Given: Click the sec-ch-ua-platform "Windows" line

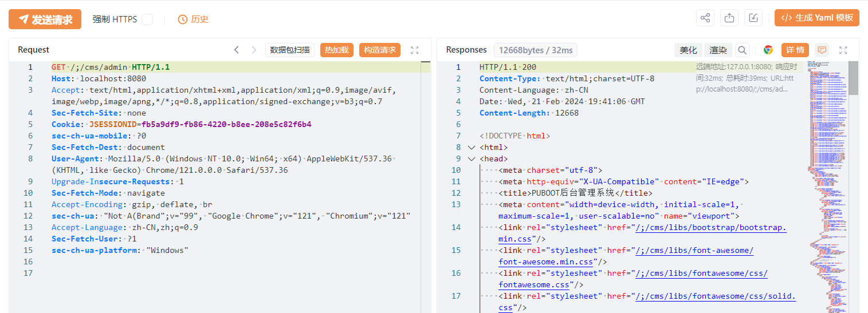Looking at the screenshot, I should coord(120,250).
